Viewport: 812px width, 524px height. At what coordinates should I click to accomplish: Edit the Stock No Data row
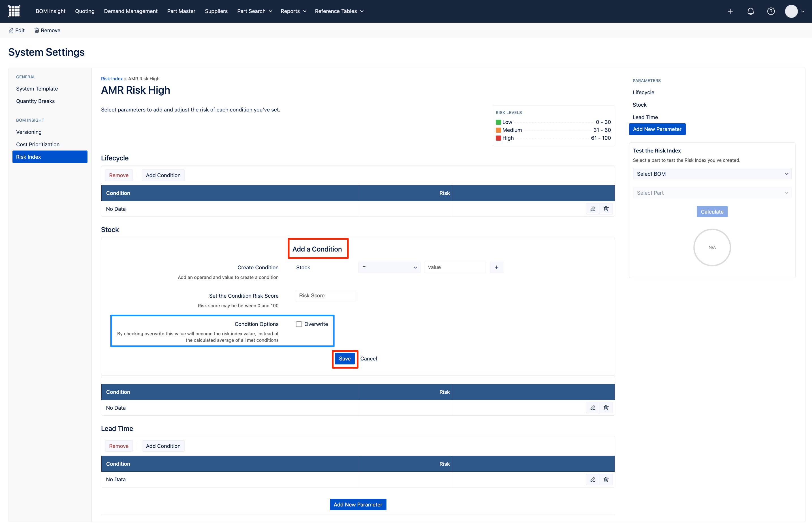click(x=592, y=408)
